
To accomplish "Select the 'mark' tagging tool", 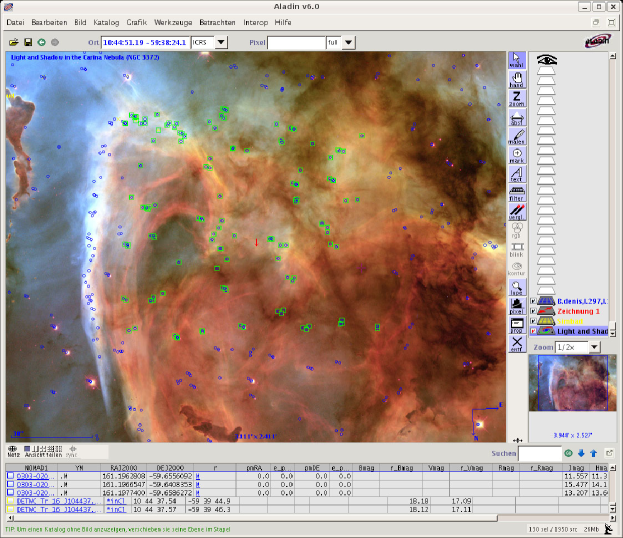I will (x=517, y=155).
